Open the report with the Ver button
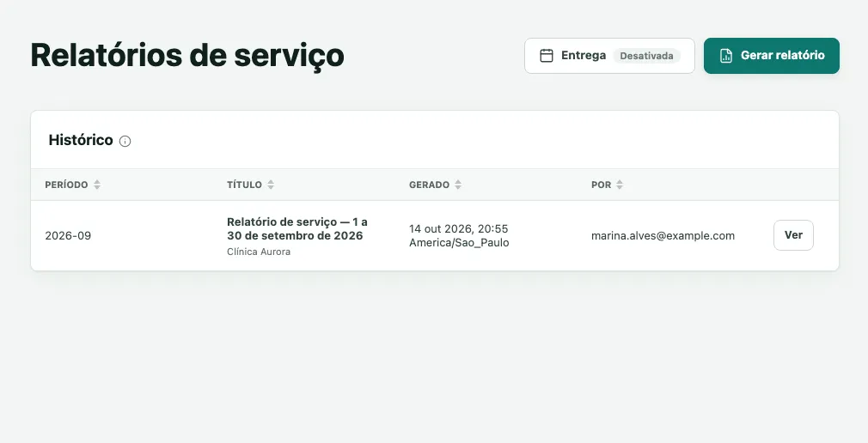Viewport: 868px width, 443px height. pyautogui.click(x=793, y=235)
